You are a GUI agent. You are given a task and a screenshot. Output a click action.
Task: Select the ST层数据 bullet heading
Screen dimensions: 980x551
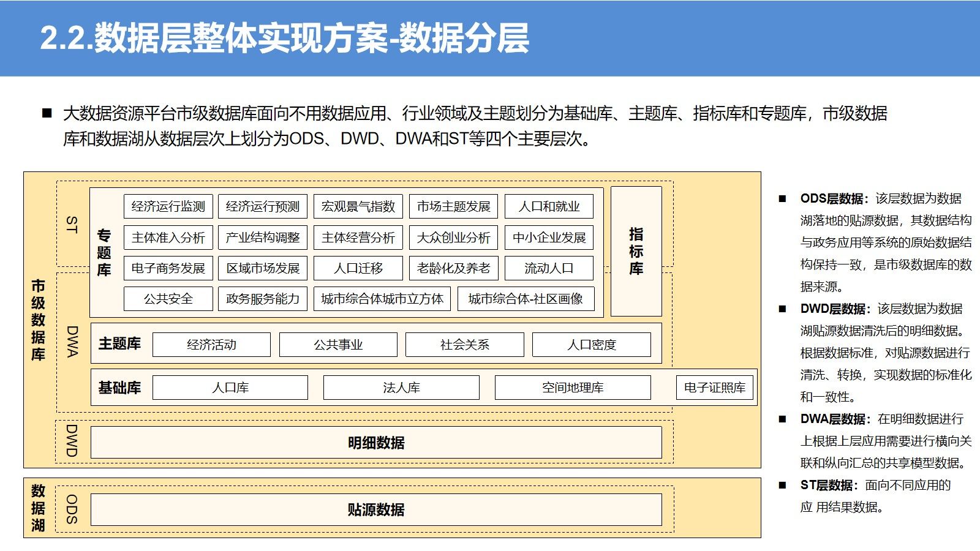(x=829, y=485)
